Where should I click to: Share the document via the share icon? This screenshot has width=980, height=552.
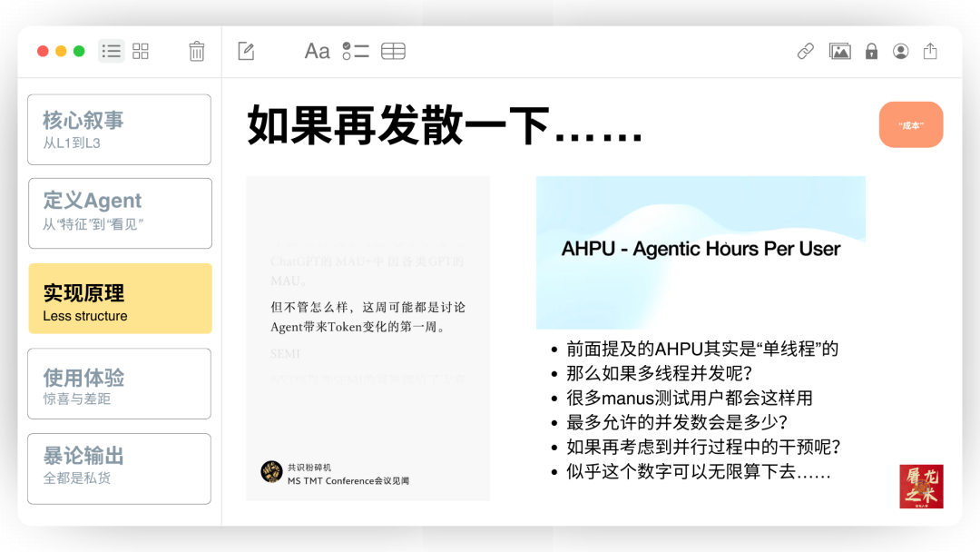click(930, 51)
